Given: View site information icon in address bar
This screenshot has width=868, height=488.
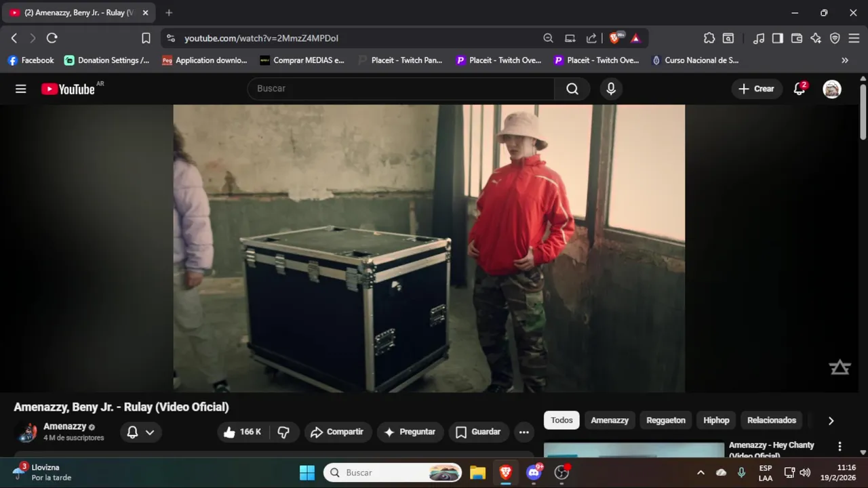Looking at the screenshot, I should (171, 38).
